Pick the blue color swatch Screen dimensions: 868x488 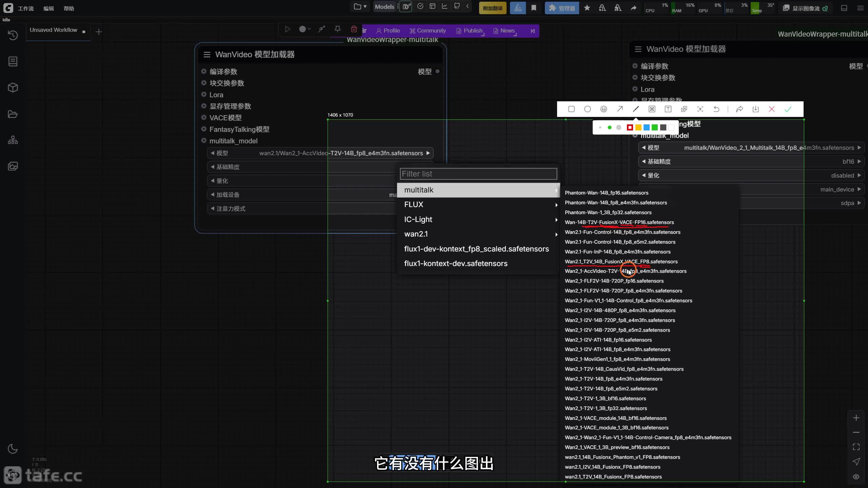pos(647,127)
